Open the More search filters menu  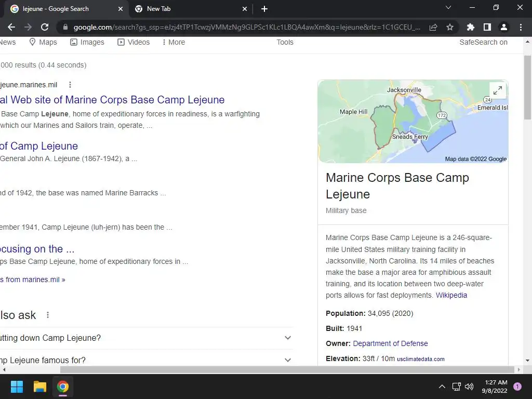coord(174,42)
